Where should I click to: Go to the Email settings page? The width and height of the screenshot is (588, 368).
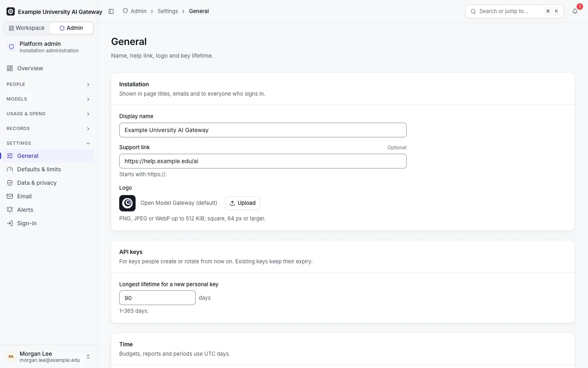pyautogui.click(x=48, y=196)
